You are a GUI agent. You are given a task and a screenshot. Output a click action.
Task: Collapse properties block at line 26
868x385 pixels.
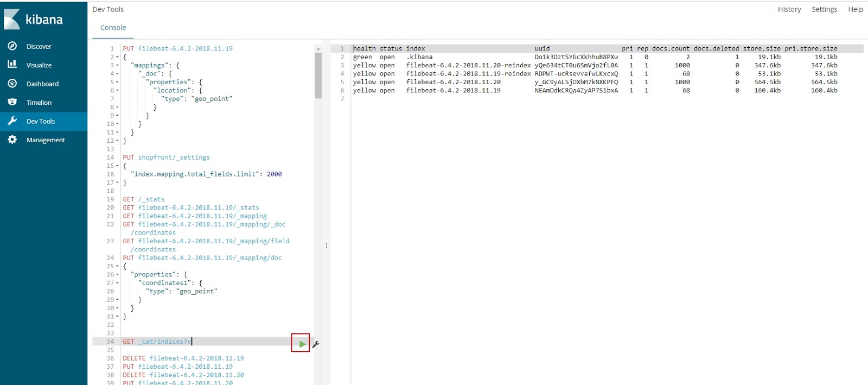pos(117,275)
